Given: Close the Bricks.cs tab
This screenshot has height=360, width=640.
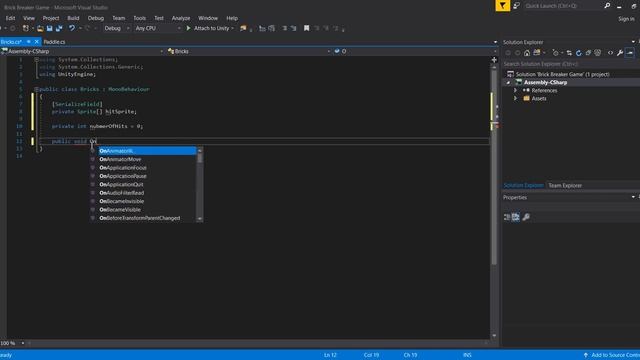Looking at the screenshot, I should tap(36, 42).
